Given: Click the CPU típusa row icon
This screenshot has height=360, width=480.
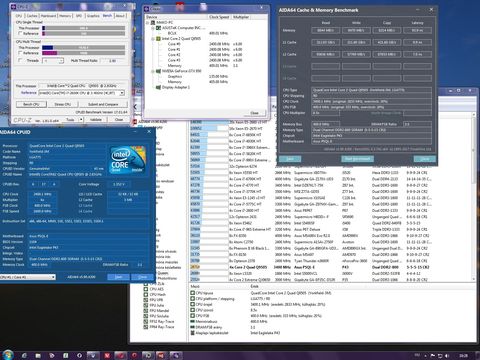Looking at the screenshot, I should tap(193, 293).
